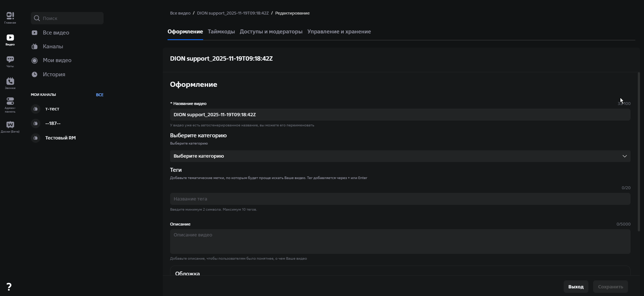The height and width of the screenshot is (296, 644).
Task: Open Все видео in the sidebar
Action: coord(56,33)
